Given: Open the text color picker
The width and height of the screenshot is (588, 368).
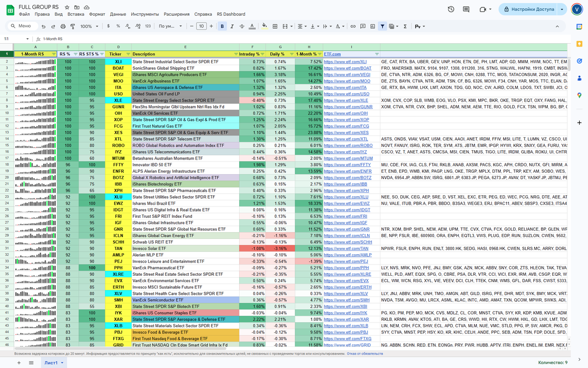Looking at the screenshot, I should [x=252, y=26].
